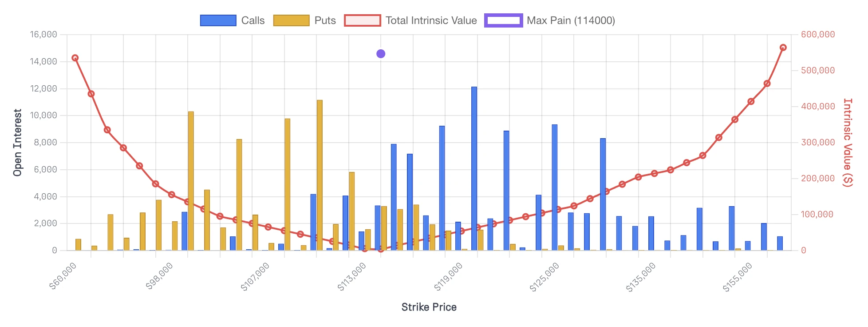This screenshot has height=327, width=868.
Task: Toggle the Total Intrinsic Value legend label
Action: [431, 20]
